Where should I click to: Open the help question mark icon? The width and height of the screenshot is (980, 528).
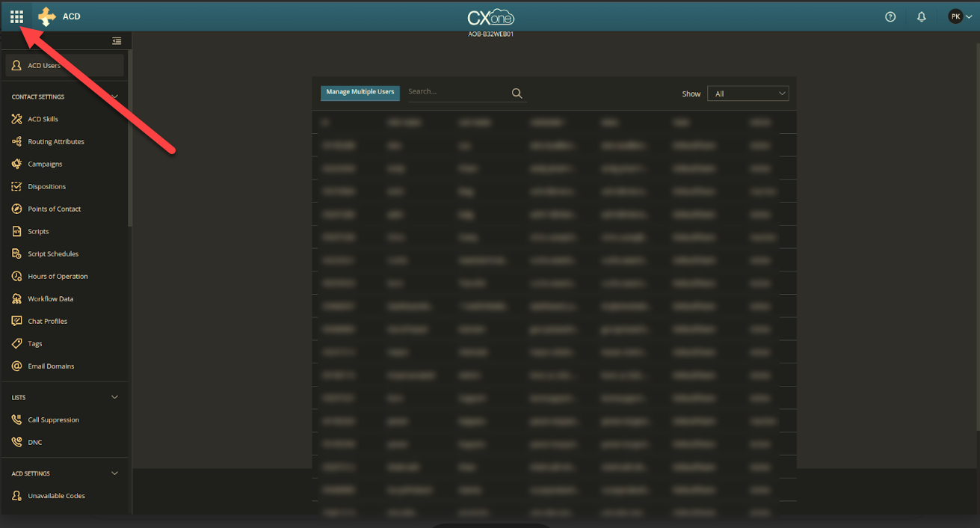(890, 16)
